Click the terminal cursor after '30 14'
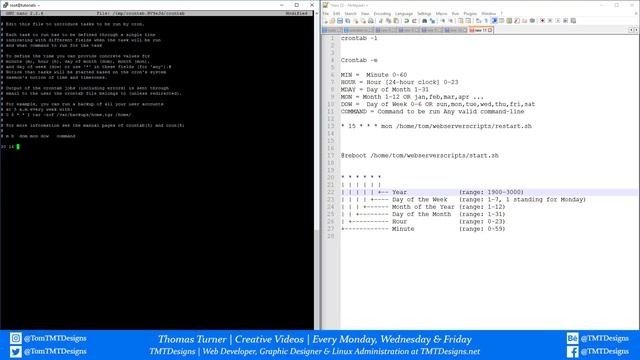The image size is (640, 360). pos(18,147)
